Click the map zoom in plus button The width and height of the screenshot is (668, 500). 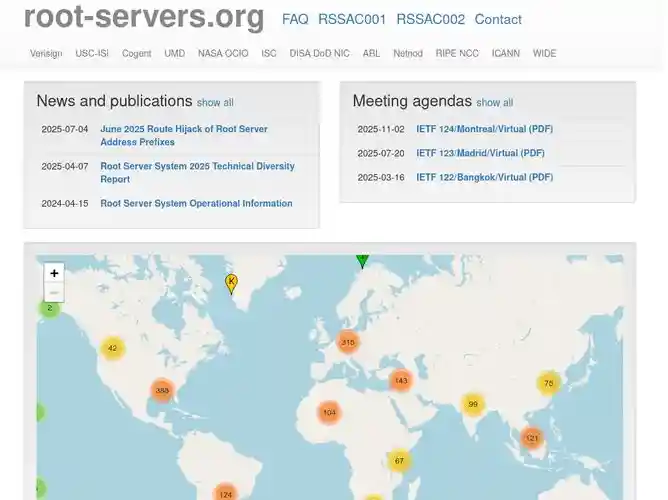click(54, 273)
